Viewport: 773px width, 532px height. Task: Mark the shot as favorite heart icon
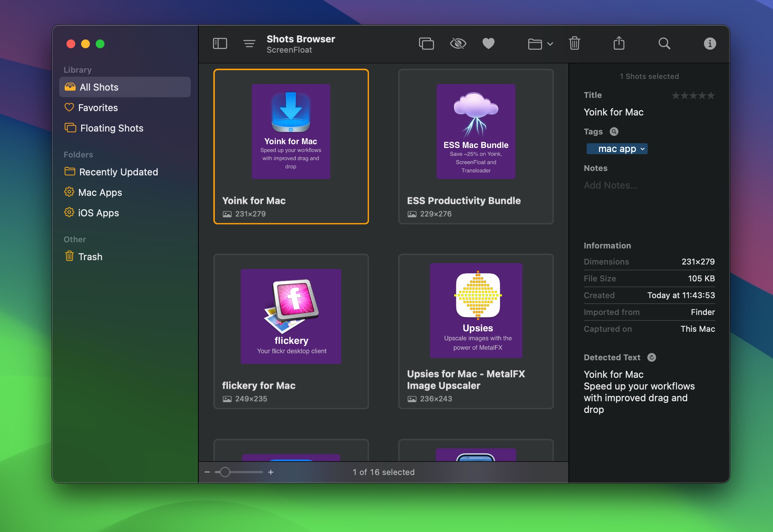(x=488, y=44)
